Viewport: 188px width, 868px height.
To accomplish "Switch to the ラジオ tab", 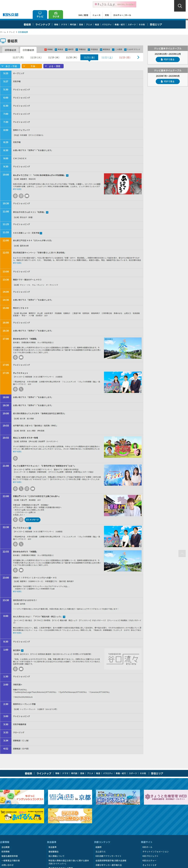I will click(x=56, y=14).
